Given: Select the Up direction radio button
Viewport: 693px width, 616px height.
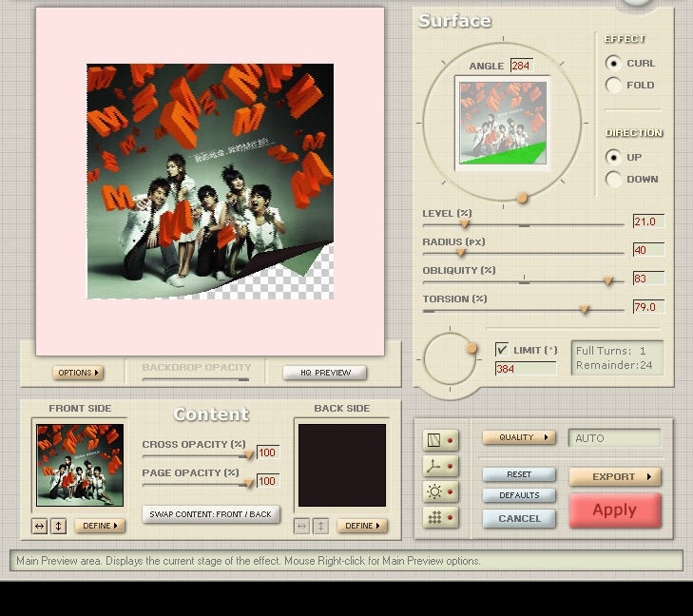Looking at the screenshot, I should tap(613, 157).
